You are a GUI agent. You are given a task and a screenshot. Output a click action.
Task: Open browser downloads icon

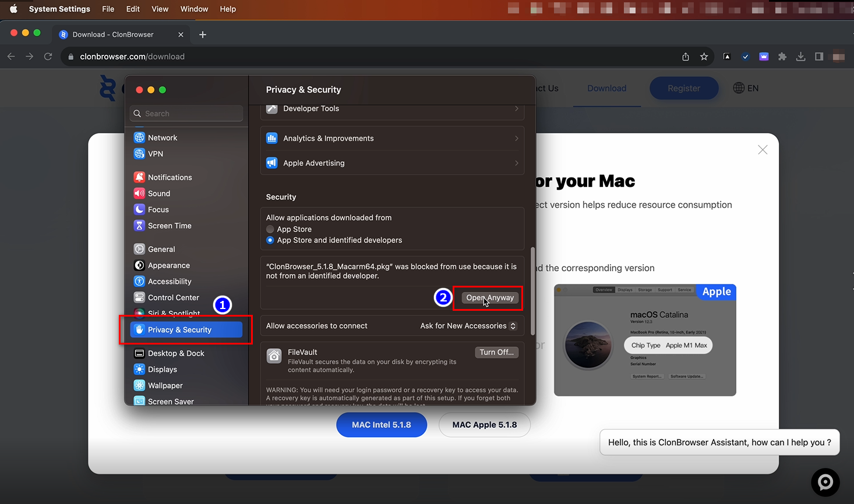click(x=801, y=56)
